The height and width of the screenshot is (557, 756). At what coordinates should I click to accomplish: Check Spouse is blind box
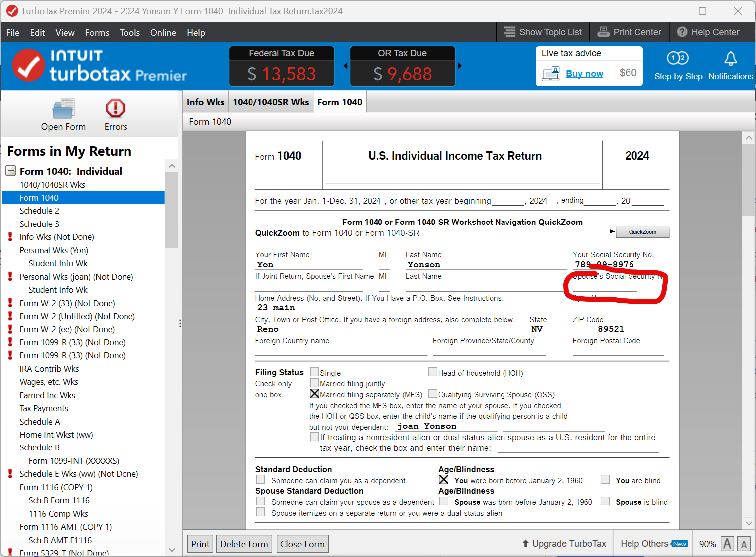click(605, 501)
